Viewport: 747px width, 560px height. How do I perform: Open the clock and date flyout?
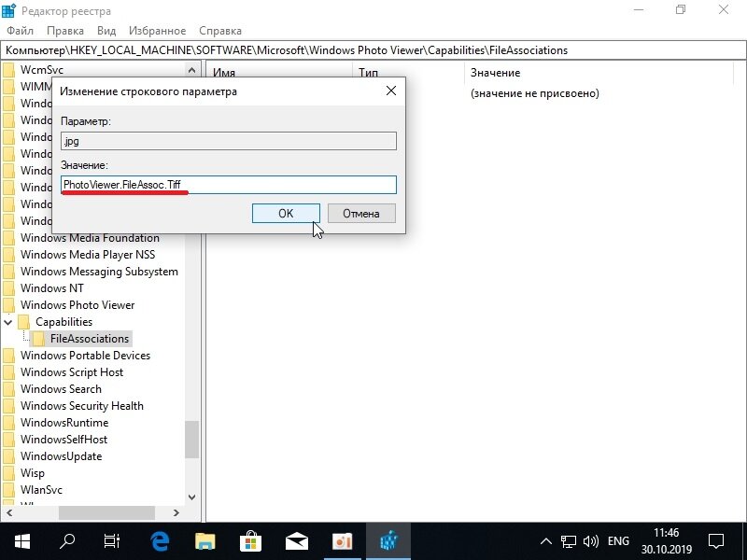click(x=666, y=541)
